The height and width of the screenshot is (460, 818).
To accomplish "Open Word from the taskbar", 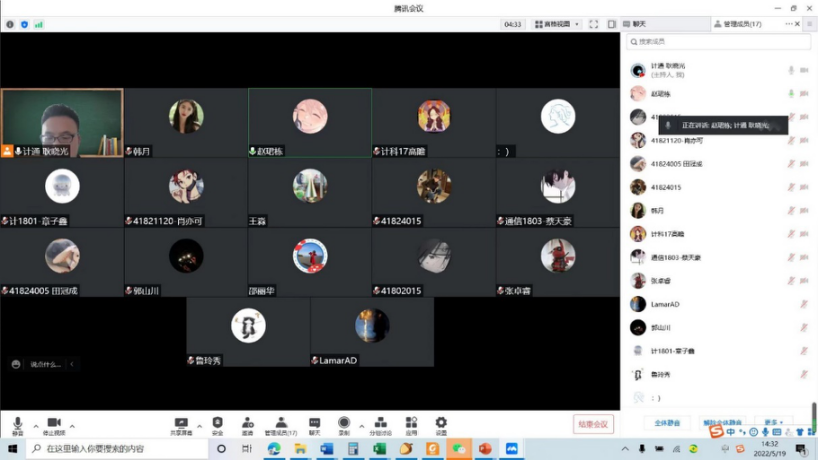I will (x=327, y=449).
